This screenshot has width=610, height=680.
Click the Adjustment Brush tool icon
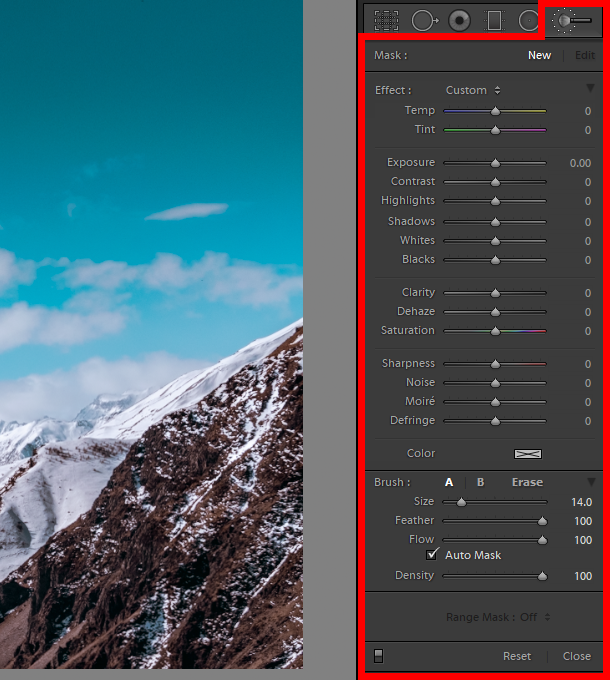[x=574, y=20]
